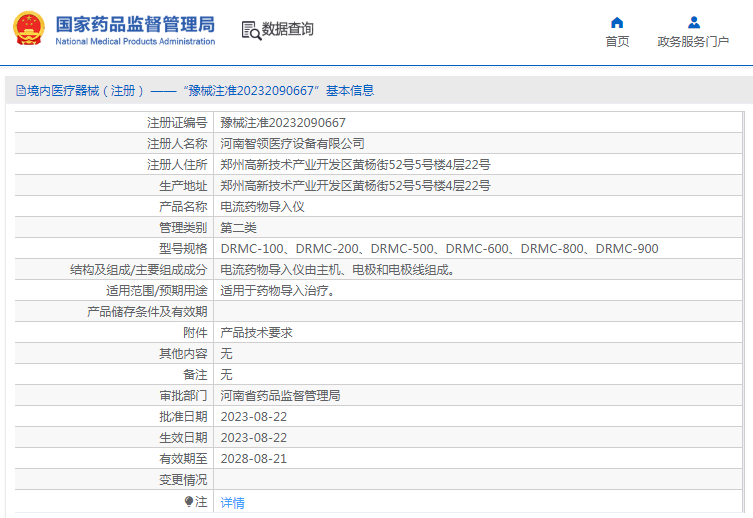The image size is (753, 518).
Task: Click the document icon beside 境内医疗器械
Action: pyautogui.click(x=21, y=91)
